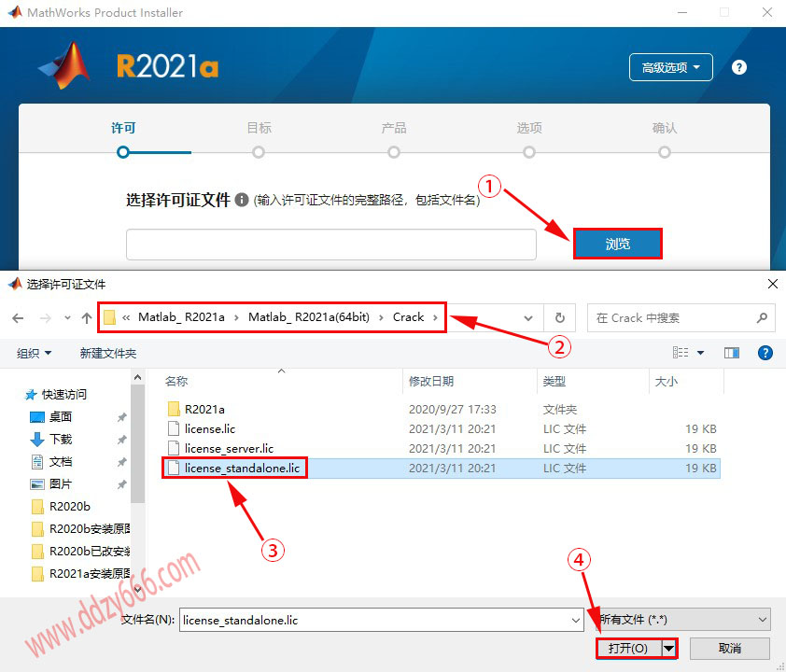The width and height of the screenshot is (786, 672).
Task: Select the 许可 step tab
Action: tap(123, 128)
